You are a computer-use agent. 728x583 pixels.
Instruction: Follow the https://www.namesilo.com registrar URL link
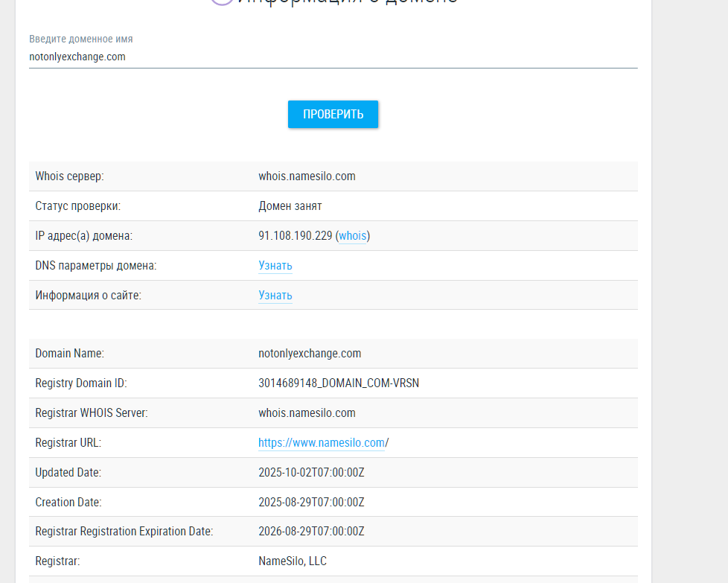click(322, 442)
